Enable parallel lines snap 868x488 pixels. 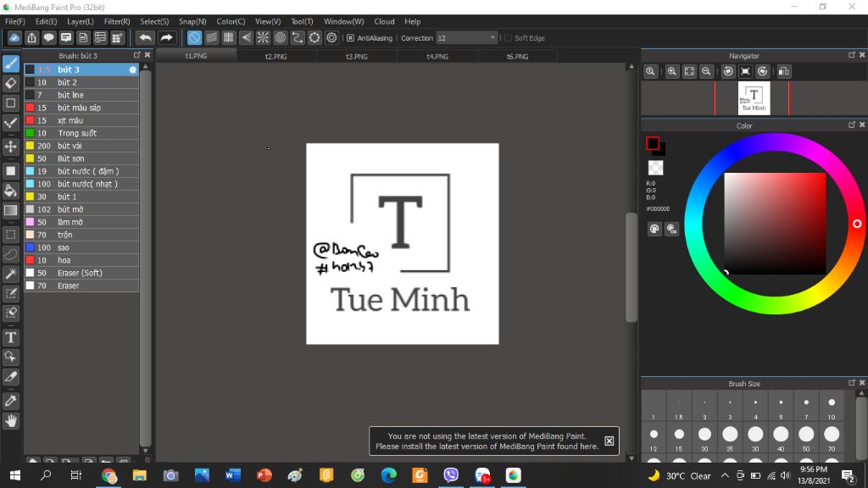(211, 37)
